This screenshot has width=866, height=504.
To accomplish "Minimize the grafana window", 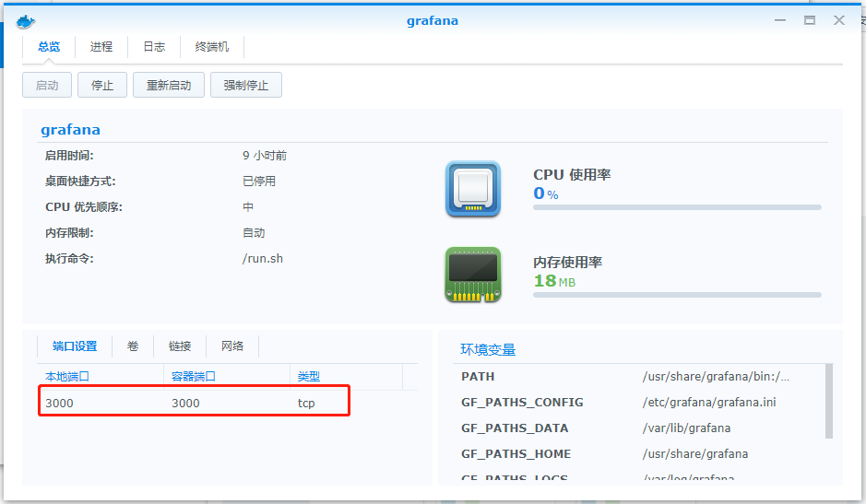I will click(780, 20).
